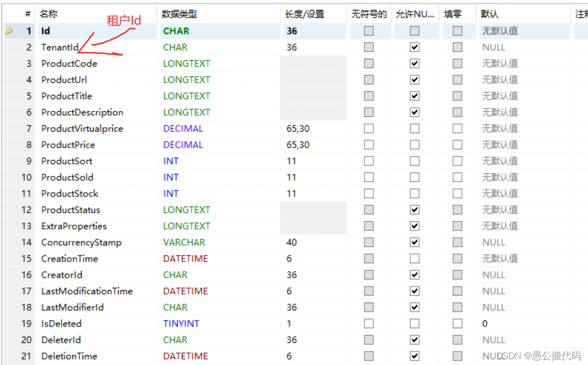Screen dimensions: 588x365
Task: Edit length 36 of TenantId
Action: (x=292, y=47)
